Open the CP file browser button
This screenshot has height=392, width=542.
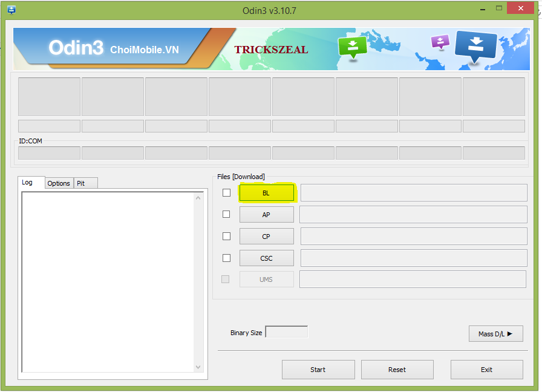click(267, 237)
